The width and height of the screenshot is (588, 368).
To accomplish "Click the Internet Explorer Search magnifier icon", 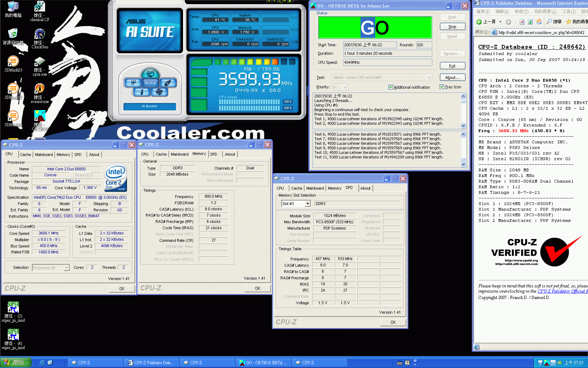I will tap(549, 22).
